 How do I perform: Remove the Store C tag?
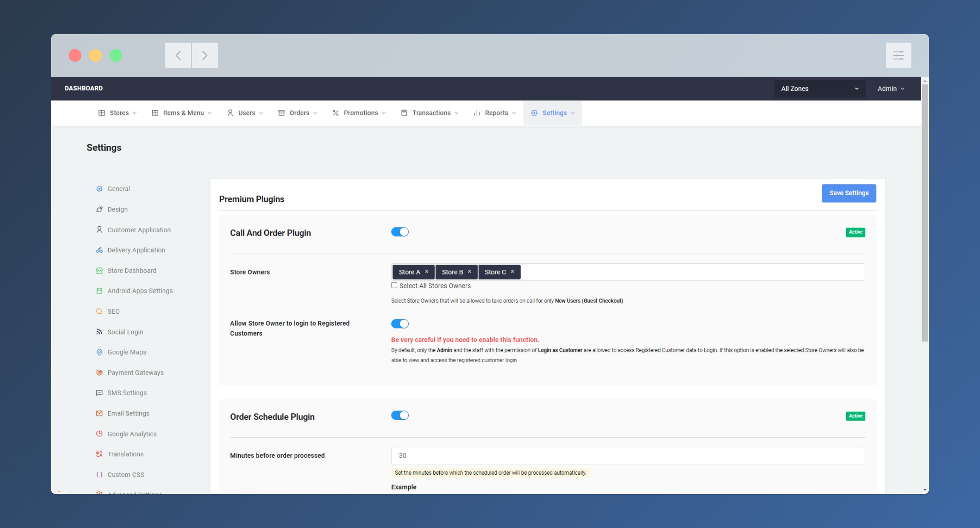[513, 272]
